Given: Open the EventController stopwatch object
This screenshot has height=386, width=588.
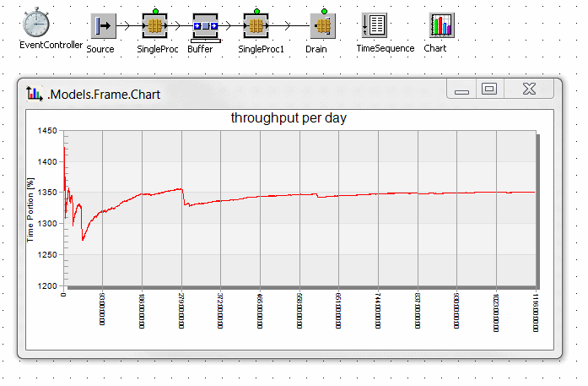Looking at the screenshot, I should coord(38,24).
